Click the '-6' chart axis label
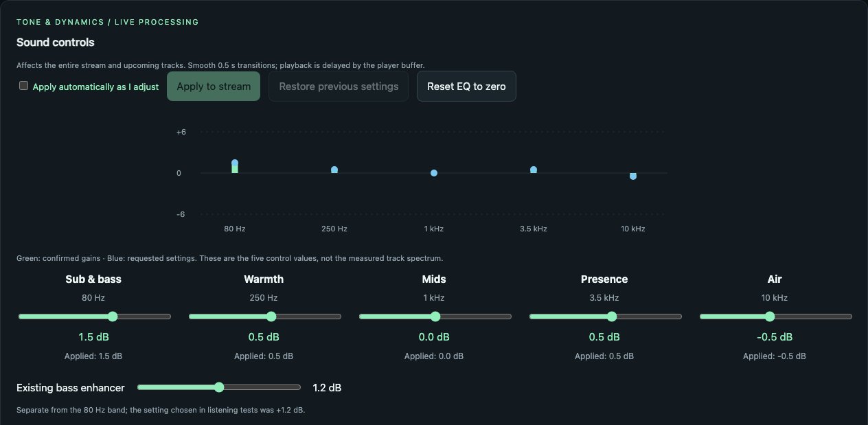Image resolution: width=868 pixels, height=425 pixels. point(181,214)
